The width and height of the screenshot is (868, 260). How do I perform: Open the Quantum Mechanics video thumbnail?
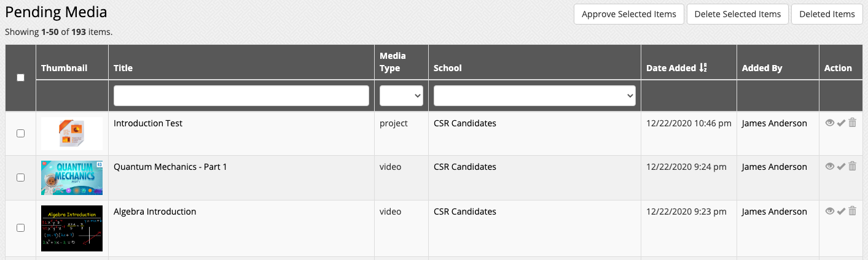click(x=72, y=178)
